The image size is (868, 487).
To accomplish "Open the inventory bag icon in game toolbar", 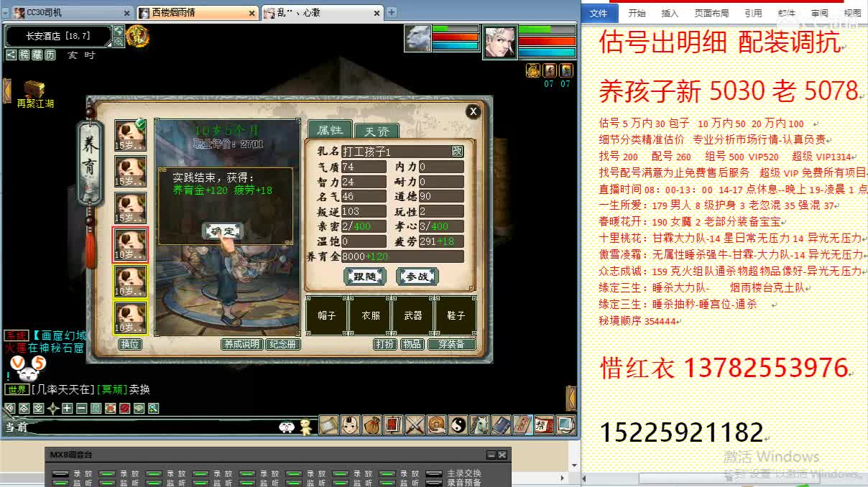I will tap(371, 425).
